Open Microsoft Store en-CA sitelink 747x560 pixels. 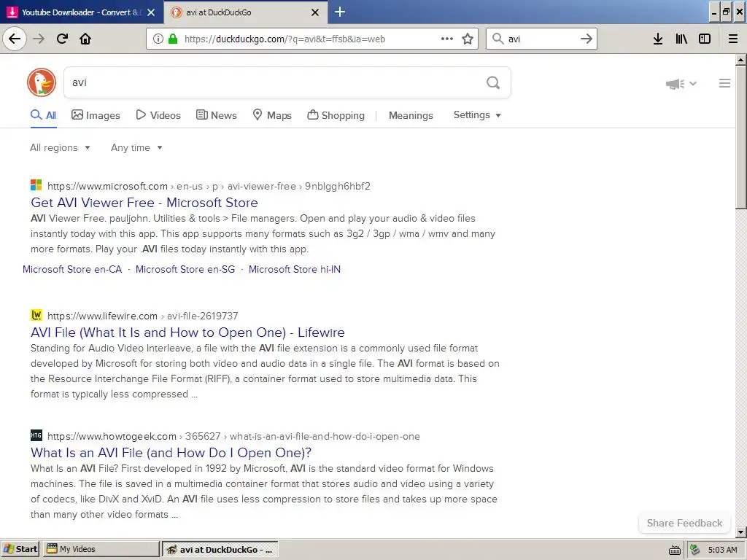point(72,269)
